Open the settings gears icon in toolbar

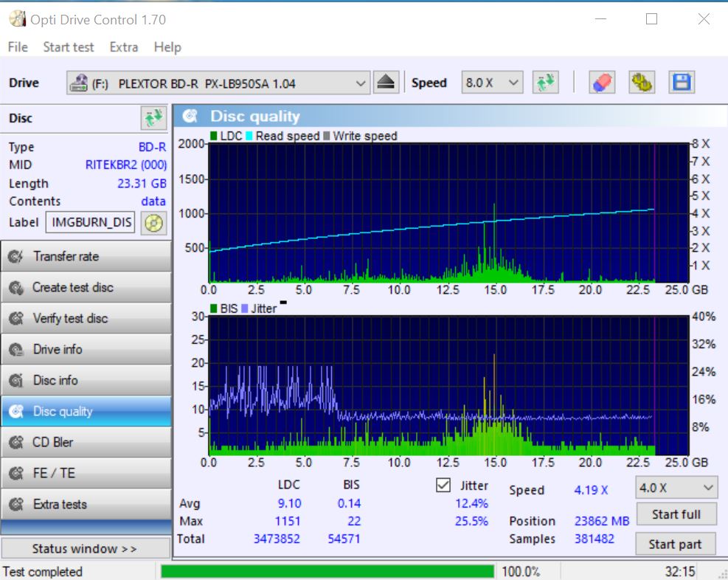pos(641,83)
